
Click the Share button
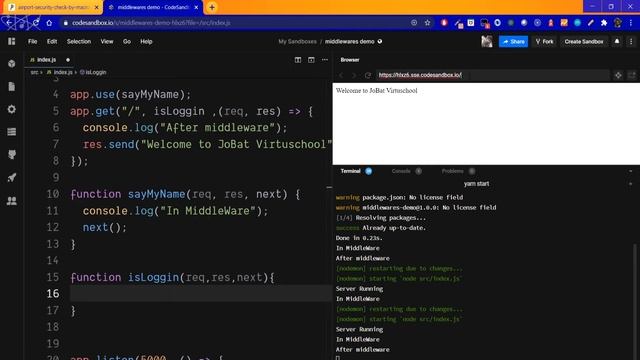click(x=513, y=41)
